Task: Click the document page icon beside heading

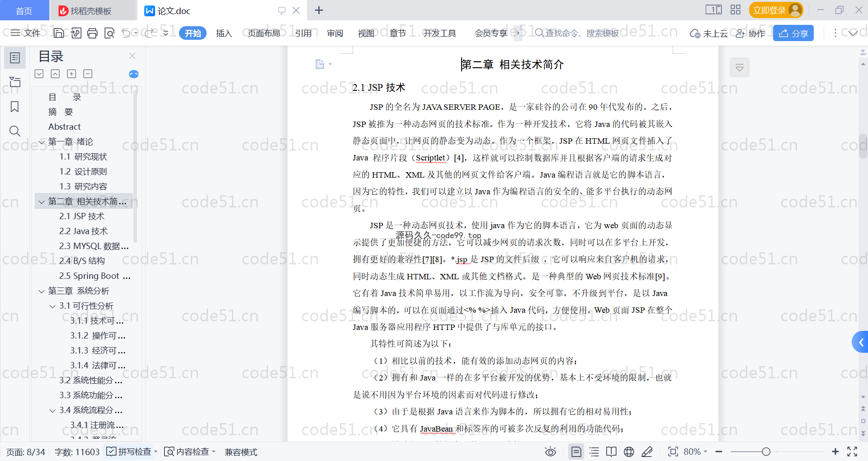Action: 320,64
